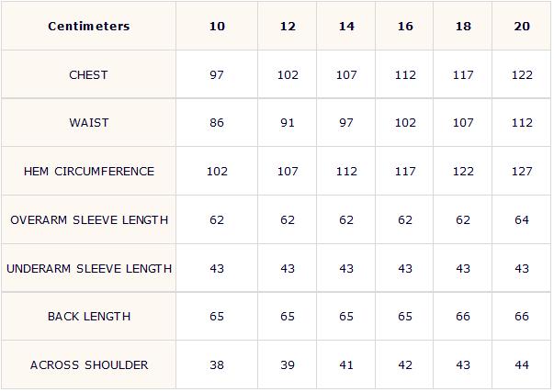554x392 pixels.
Task: Click the BACK LENGTH row label
Action: (89, 317)
